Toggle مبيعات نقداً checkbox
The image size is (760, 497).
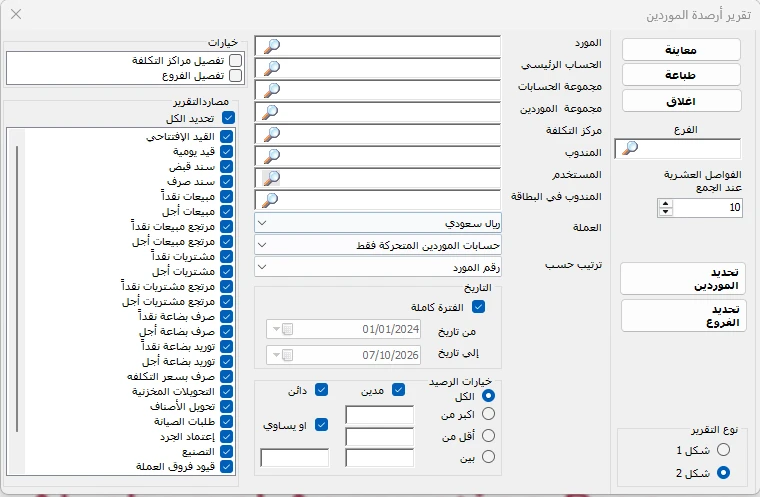226,197
